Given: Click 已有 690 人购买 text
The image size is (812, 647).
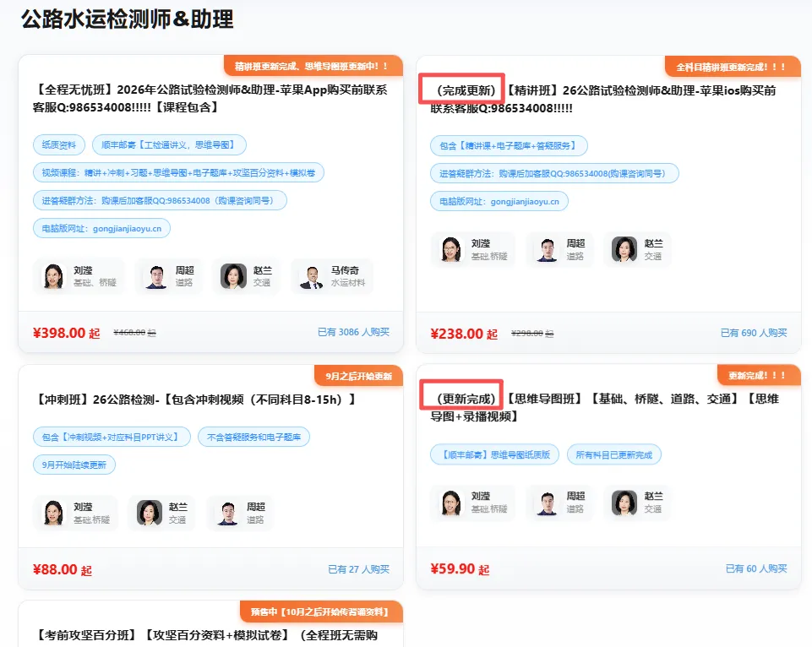Looking at the screenshot, I should [x=754, y=333].
